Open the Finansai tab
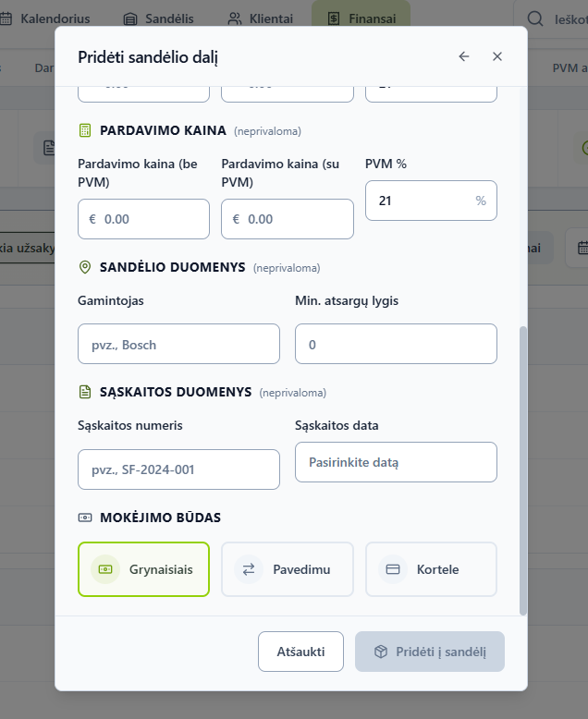This screenshot has width=588, height=719. [361, 18]
